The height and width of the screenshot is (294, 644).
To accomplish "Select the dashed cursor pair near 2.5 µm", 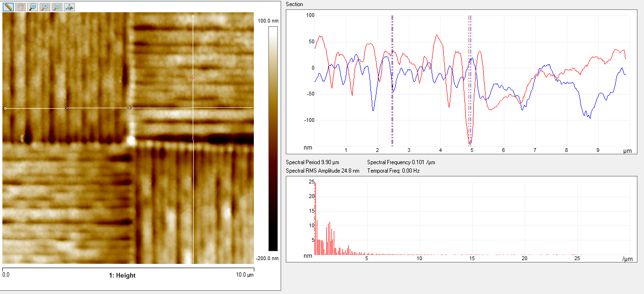I will tap(393, 80).
